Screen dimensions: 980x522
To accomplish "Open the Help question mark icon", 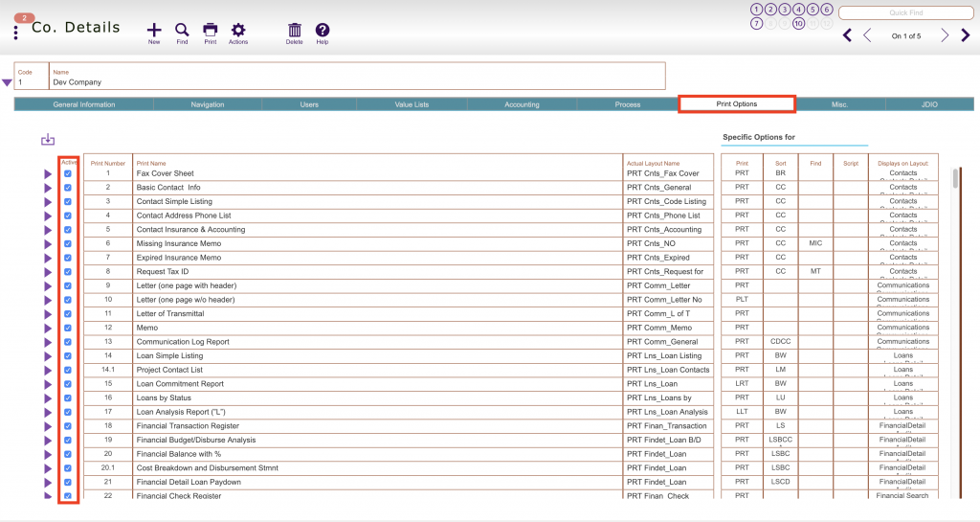I will 322,30.
